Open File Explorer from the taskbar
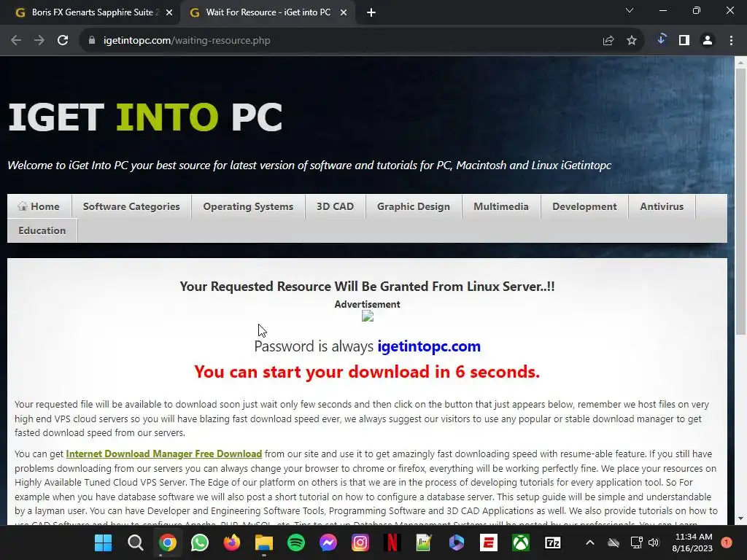The width and height of the screenshot is (747, 560). point(264,542)
